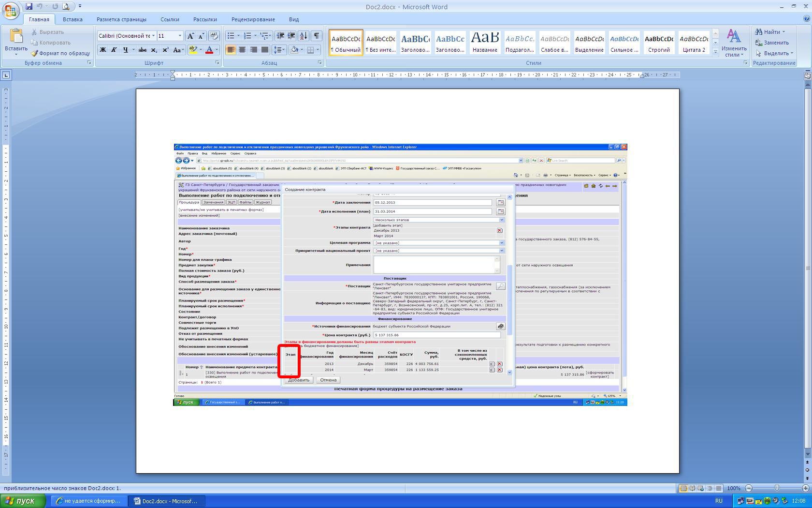Start a bulleted list
Screen dimensions: 812x508
(231, 36)
